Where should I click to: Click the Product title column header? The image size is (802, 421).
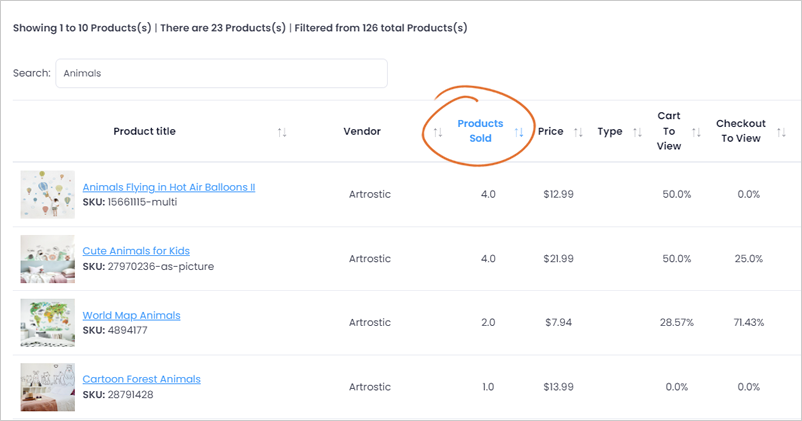[x=144, y=131]
